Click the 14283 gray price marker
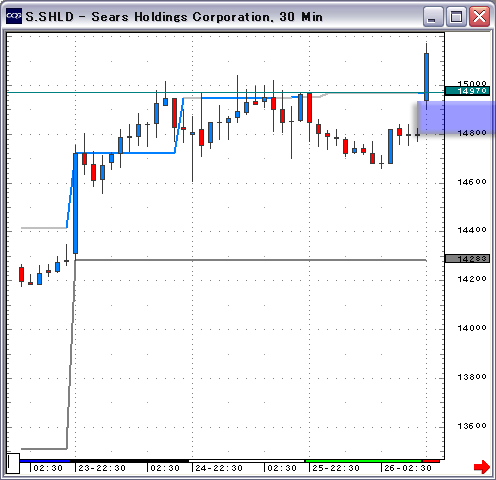This screenshot has height=480, width=496. [467, 259]
